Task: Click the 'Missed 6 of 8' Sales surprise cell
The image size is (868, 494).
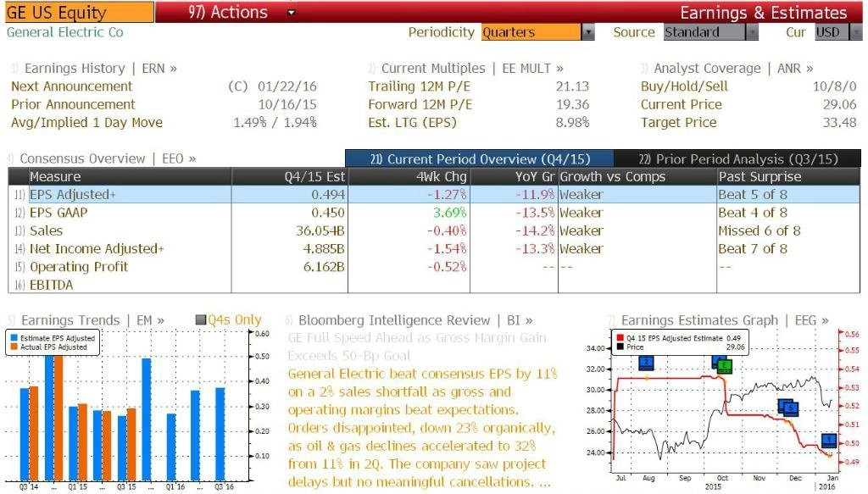Action: (759, 230)
